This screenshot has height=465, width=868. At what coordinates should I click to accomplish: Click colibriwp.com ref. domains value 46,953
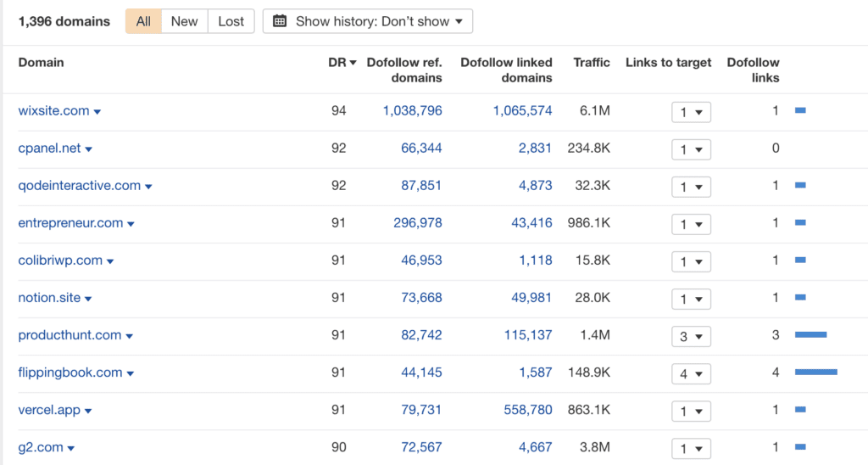coord(421,261)
